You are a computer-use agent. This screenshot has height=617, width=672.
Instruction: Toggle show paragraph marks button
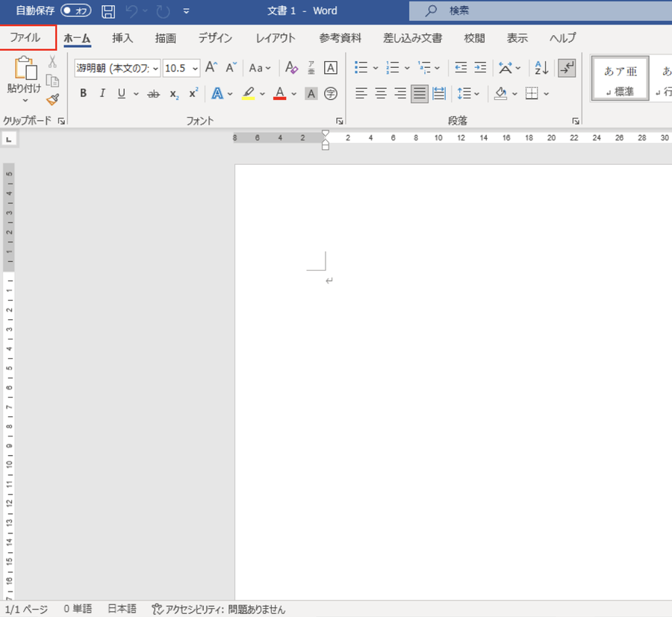click(567, 68)
